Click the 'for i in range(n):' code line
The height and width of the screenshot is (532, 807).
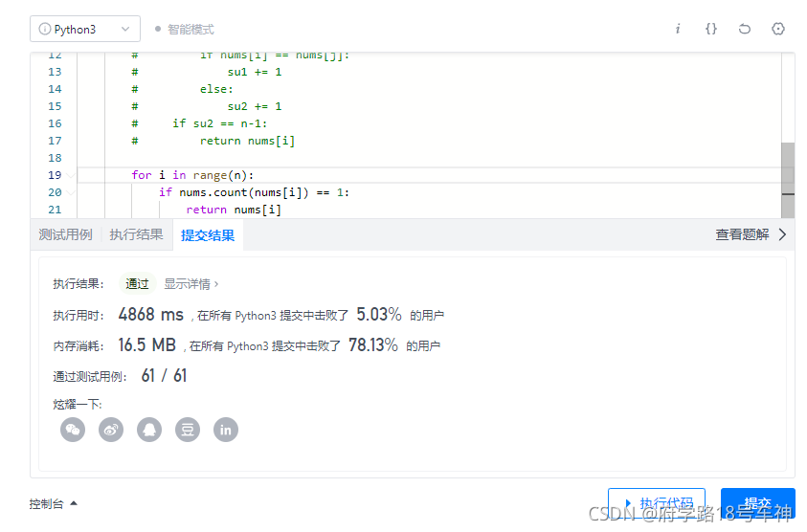(192, 175)
